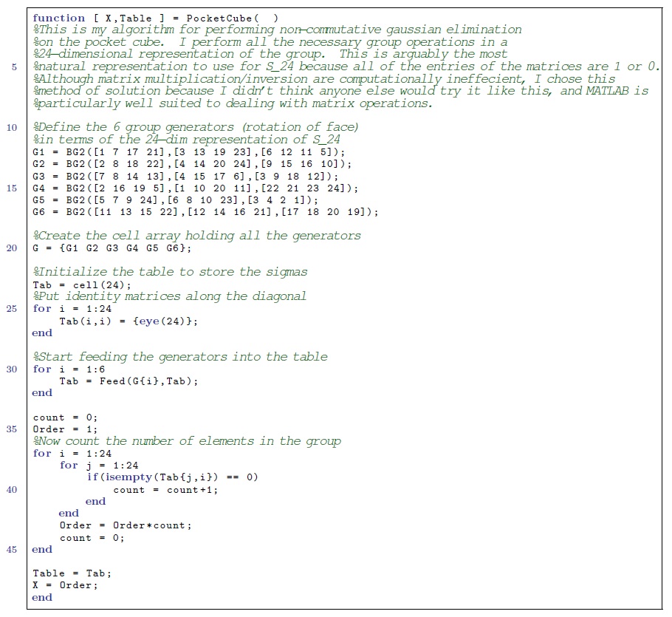Click the Order = Order*count line
This screenshot has height=617, width=672.
pos(125,525)
